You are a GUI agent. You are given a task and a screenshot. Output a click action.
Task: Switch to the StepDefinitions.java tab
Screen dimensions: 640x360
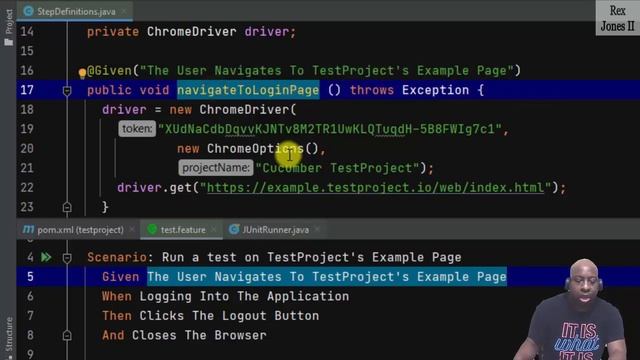[x=76, y=11]
